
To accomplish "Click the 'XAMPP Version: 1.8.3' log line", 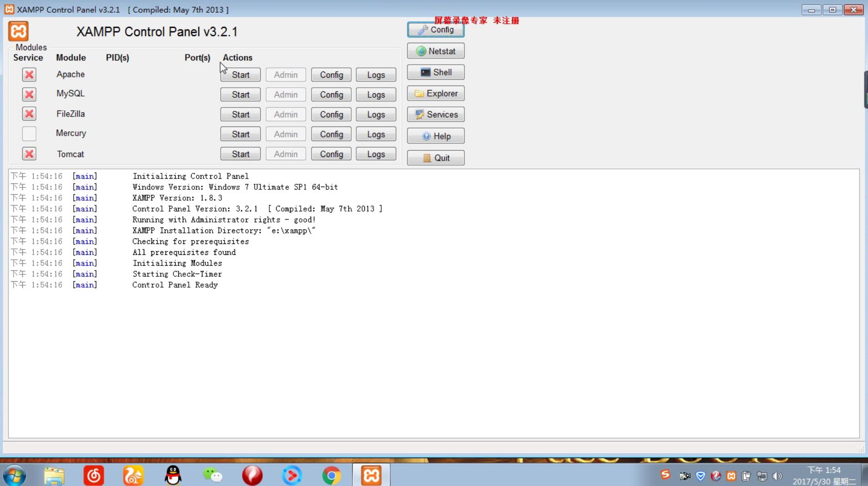I will 177,198.
